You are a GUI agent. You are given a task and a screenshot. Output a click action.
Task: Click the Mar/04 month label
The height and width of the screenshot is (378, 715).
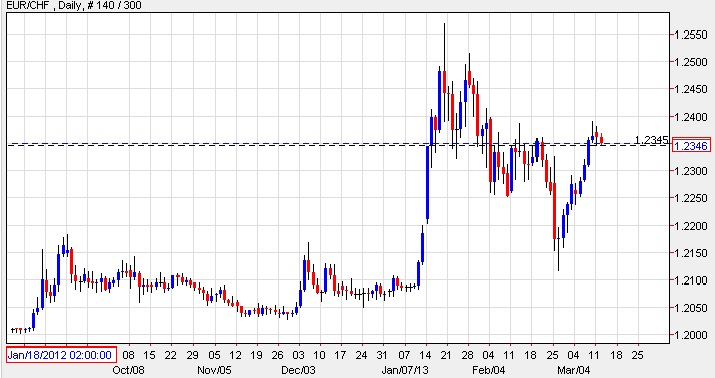(574, 370)
